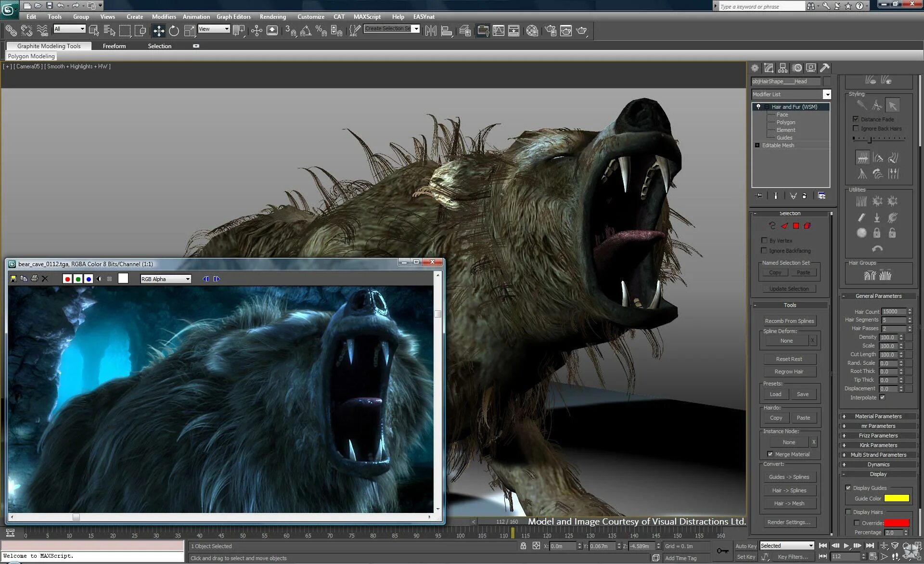Open the Rendering menu
The height and width of the screenshot is (564, 924).
click(x=272, y=16)
